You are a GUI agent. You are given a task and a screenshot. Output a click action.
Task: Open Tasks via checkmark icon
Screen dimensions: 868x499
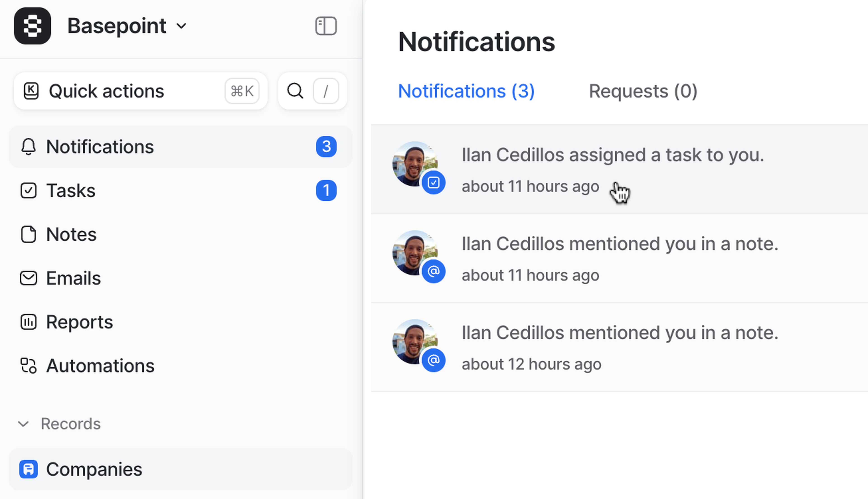pos(28,191)
